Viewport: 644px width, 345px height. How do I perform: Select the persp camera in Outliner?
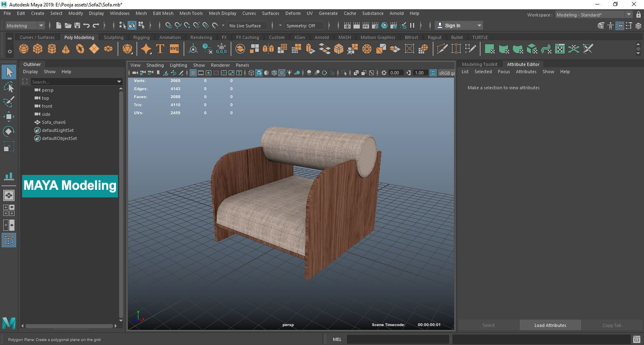47,90
